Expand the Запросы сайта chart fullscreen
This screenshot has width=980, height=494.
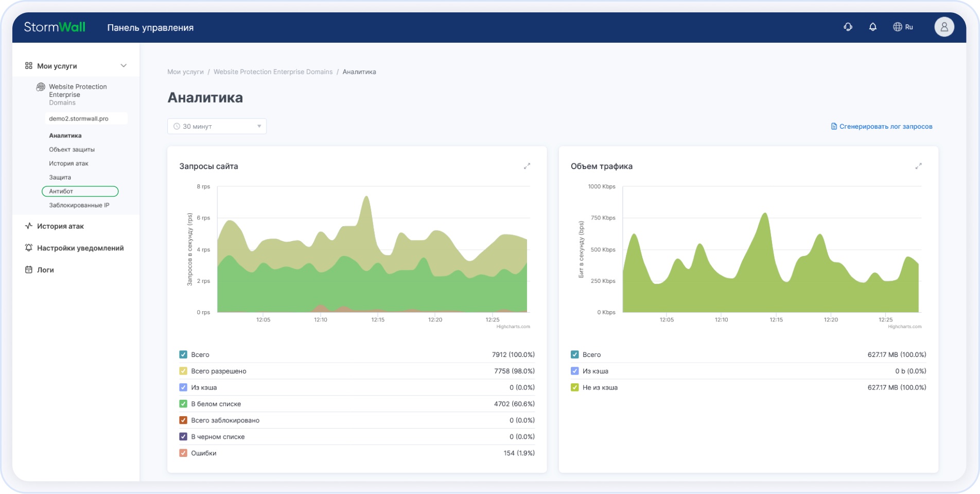coord(527,166)
